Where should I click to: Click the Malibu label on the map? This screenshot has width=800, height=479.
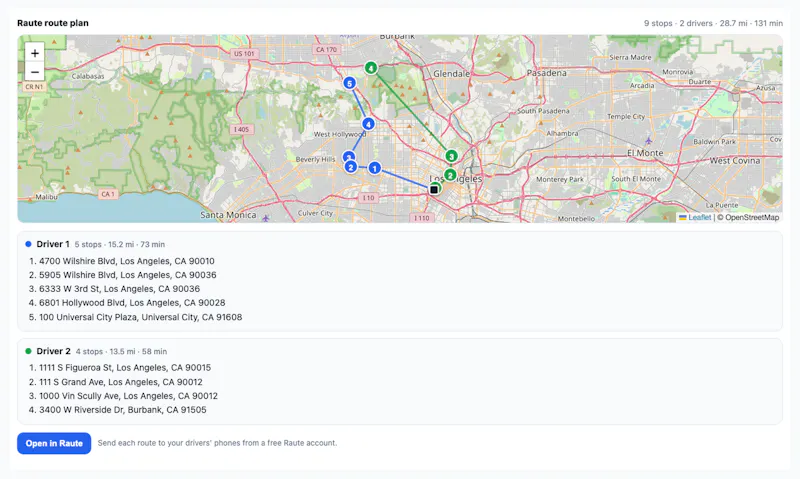(46, 196)
